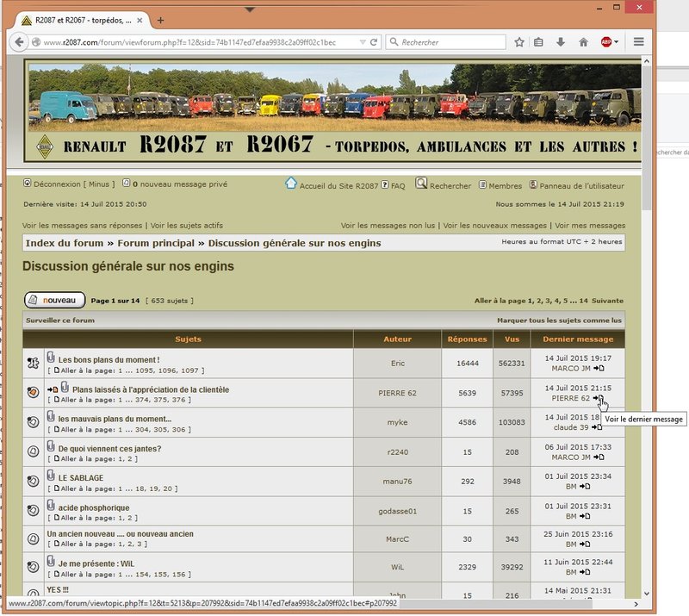View last message icon for MARCO JM on 'Les bons plans du moment'
Screen dimensions: 689x616
click(599, 369)
